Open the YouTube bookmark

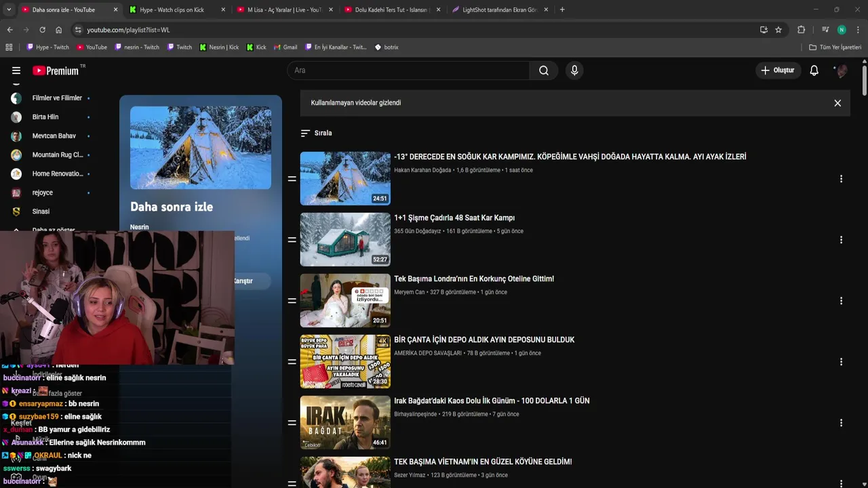tap(92, 47)
